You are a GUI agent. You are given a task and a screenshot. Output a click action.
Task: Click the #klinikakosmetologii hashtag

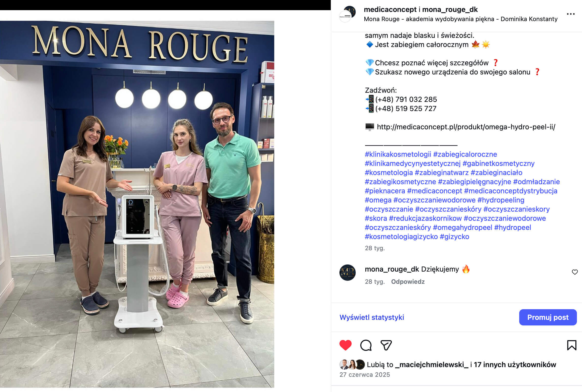click(398, 154)
